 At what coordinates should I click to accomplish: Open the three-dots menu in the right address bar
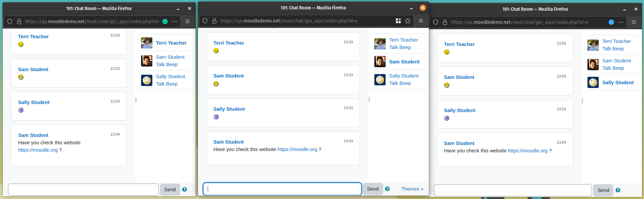click(621, 22)
